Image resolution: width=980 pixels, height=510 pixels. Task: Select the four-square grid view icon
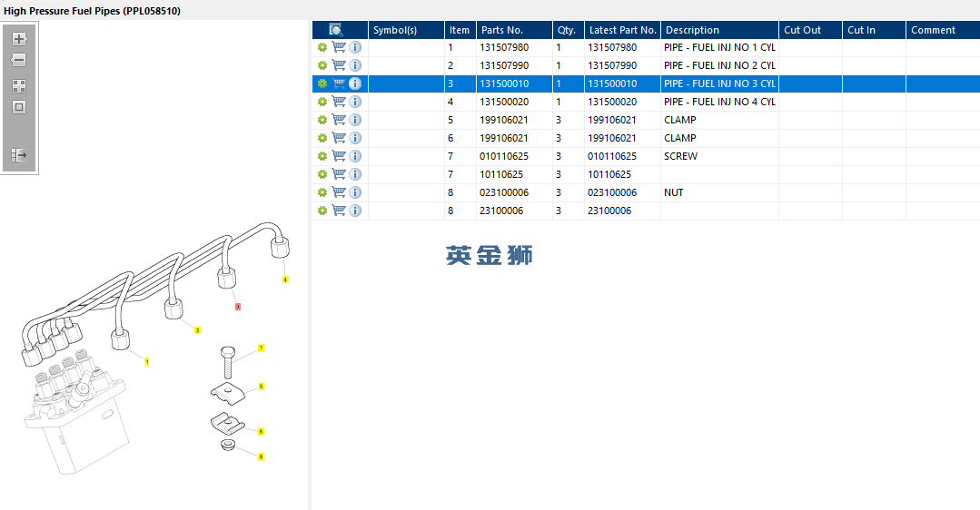[x=19, y=86]
